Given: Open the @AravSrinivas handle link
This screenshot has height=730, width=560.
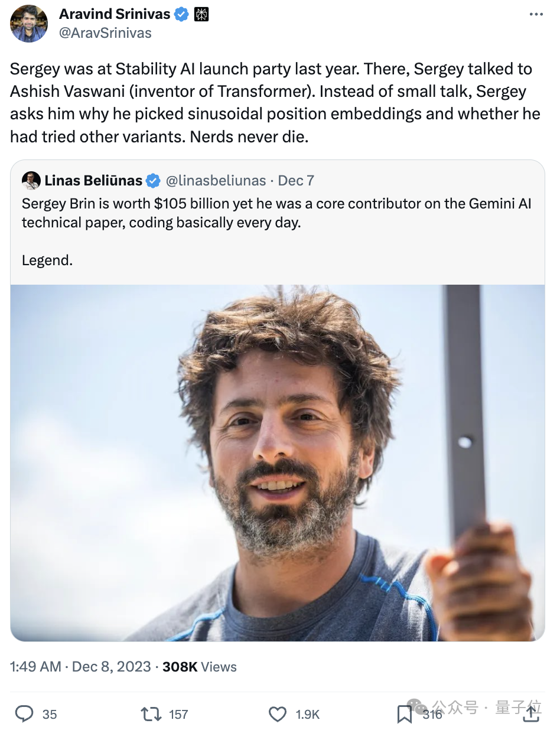Looking at the screenshot, I should point(105,33).
